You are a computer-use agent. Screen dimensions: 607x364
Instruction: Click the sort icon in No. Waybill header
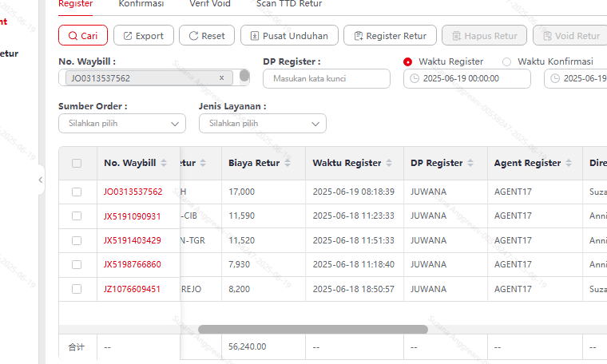point(164,163)
